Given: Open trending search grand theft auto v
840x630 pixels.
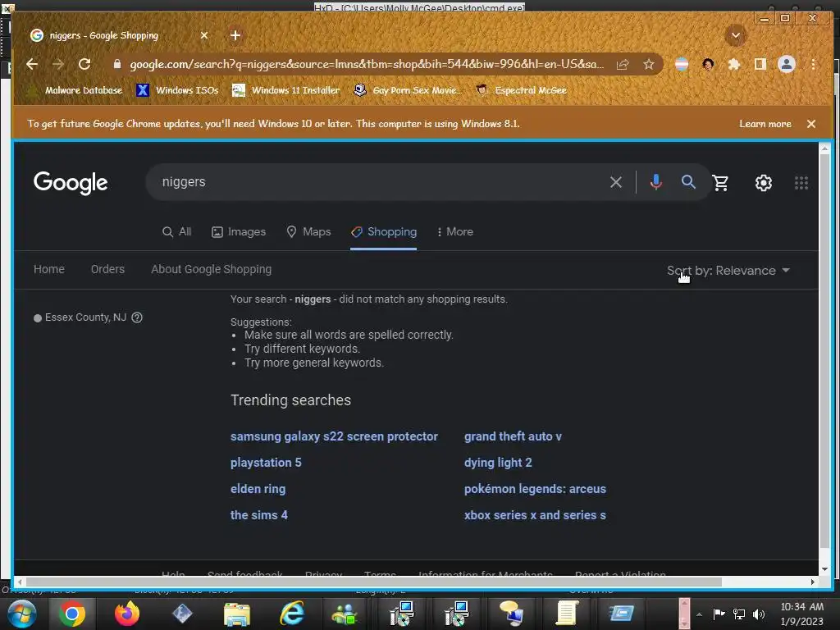Looking at the screenshot, I should pyautogui.click(x=513, y=436).
